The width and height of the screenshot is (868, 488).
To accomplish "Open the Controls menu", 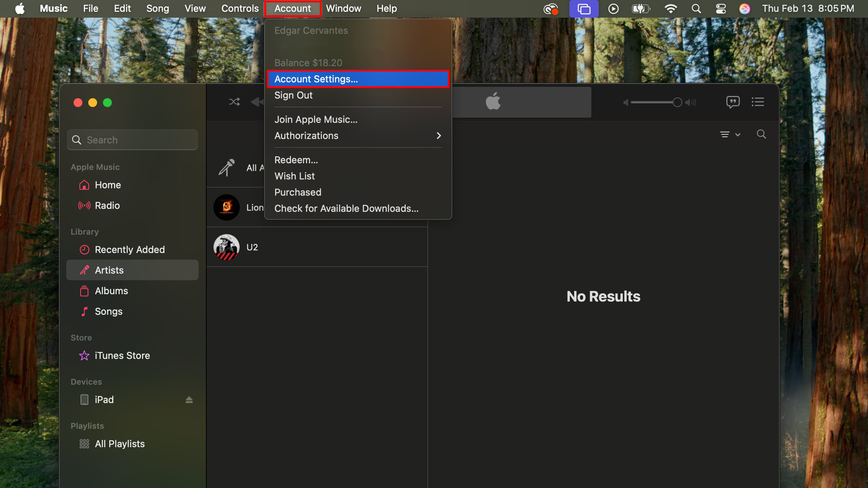I will [240, 8].
